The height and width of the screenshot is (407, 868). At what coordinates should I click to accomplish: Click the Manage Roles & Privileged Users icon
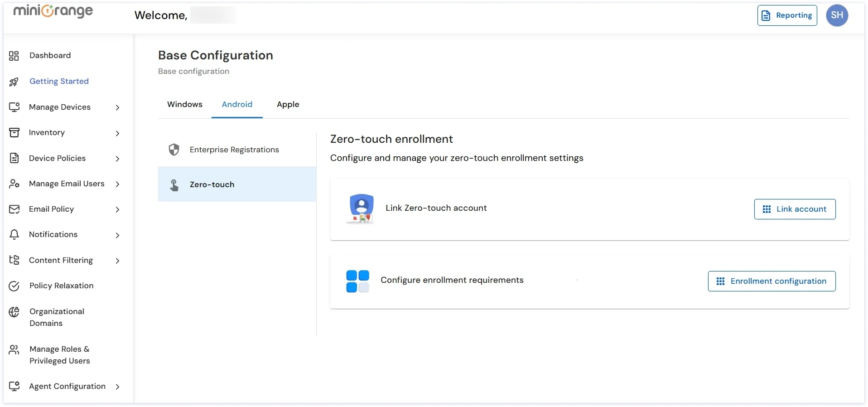click(x=14, y=349)
